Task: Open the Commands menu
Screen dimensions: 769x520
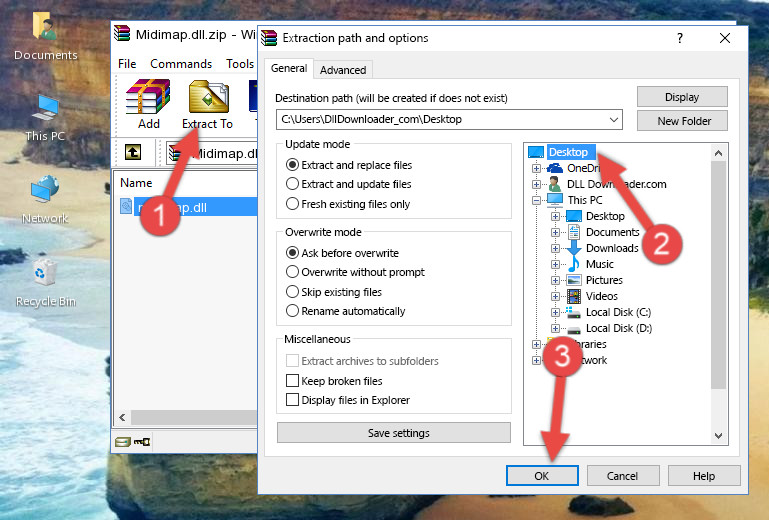Action: (181, 64)
